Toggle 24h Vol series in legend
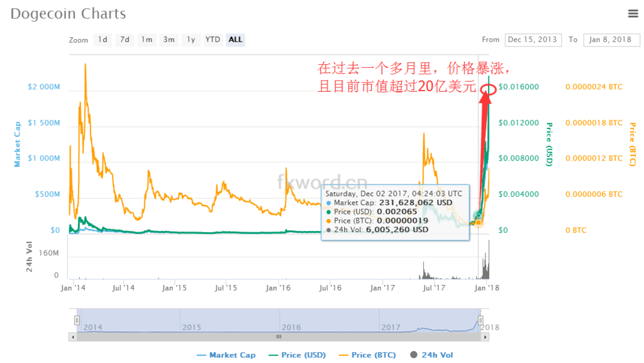 click(431, 355)
